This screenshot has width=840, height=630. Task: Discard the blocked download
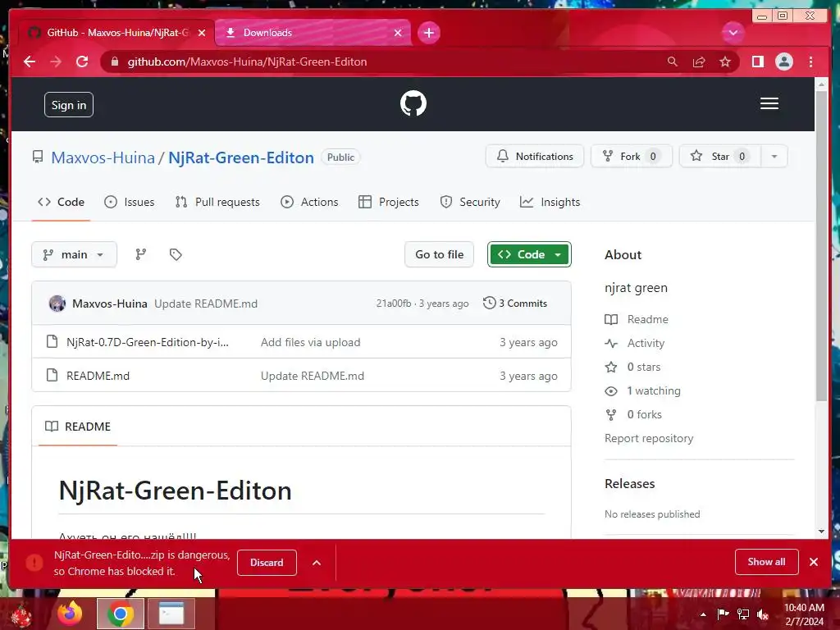pyautogui.click(x=267, y=563)
